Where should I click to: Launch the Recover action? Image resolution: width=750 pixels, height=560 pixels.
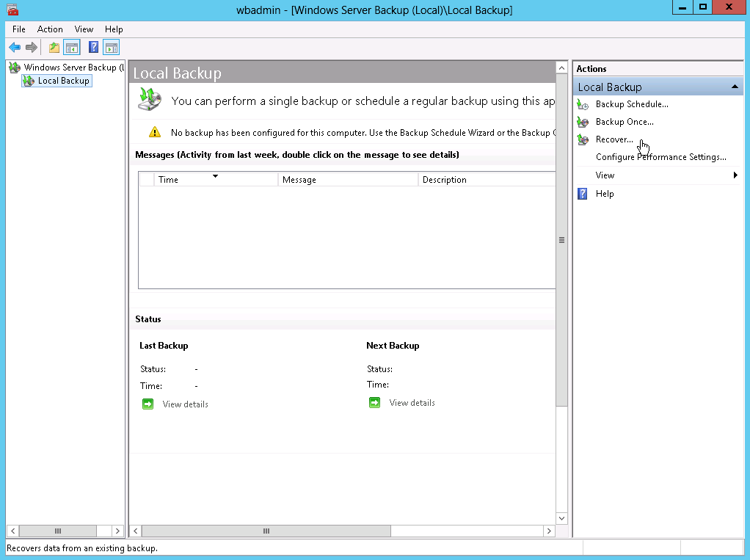[614, 139]
